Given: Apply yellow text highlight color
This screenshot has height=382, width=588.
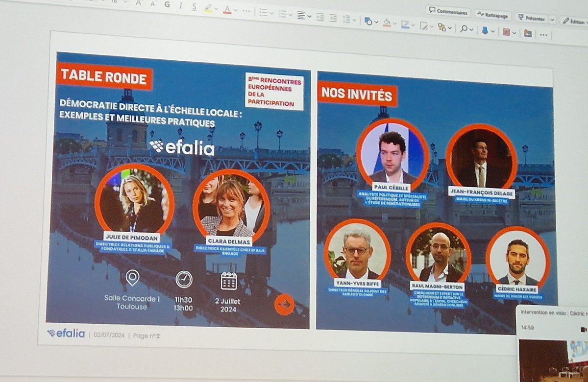Looking at the screenshot, I should click(208, 8).
